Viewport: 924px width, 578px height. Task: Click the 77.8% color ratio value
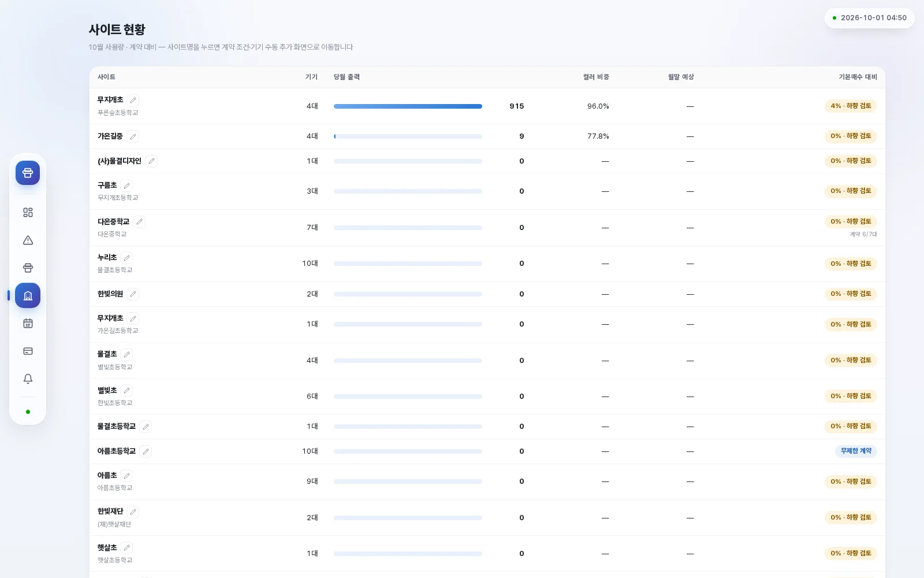598,136
